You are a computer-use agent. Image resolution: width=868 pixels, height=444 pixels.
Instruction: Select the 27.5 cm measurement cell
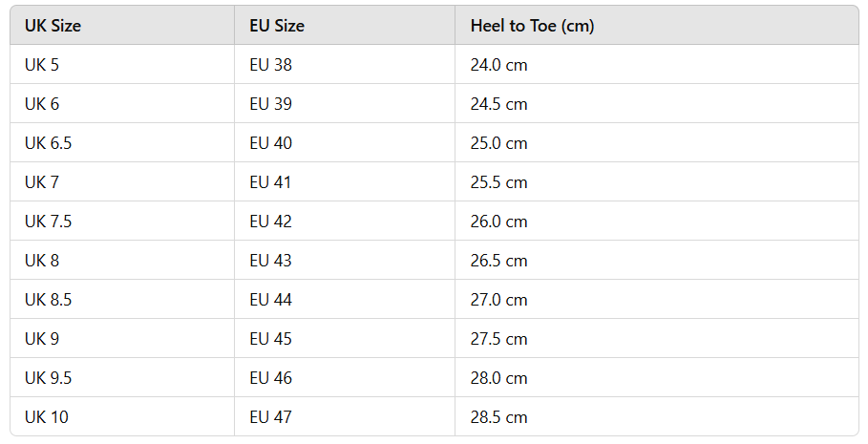[x=498, y=339]
